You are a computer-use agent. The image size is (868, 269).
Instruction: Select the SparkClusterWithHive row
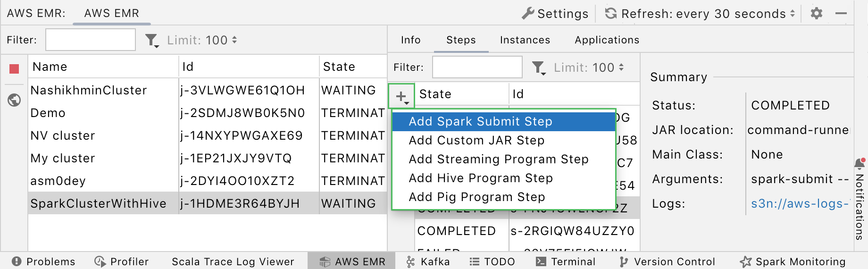(208, 203)
